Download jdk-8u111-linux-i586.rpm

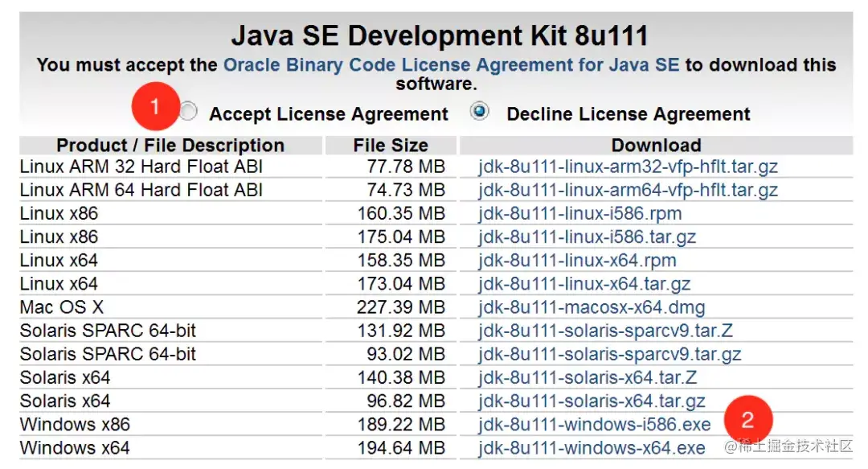(x=580, y=213)
